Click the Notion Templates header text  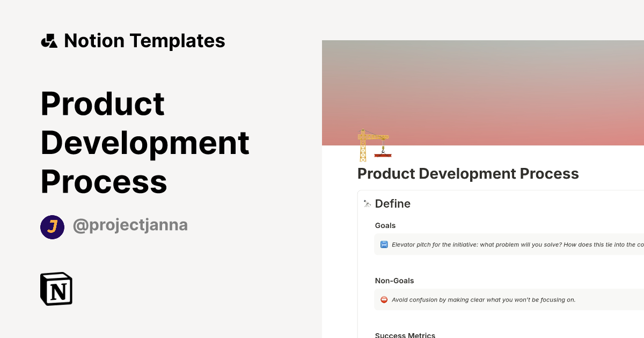pyautogui.click(x=145, y=40)
